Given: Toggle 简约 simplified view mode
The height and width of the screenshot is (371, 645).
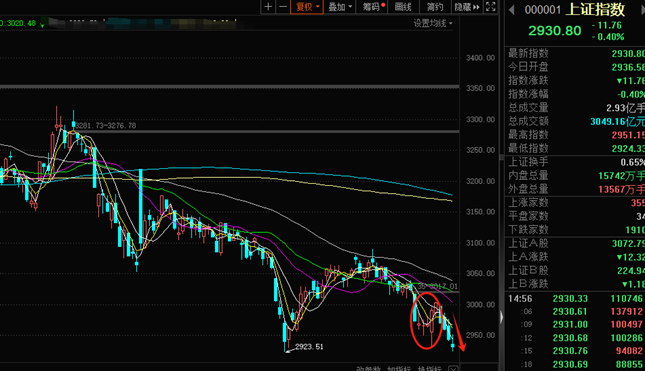Looking at the screenshot, I should coord(434,7).
